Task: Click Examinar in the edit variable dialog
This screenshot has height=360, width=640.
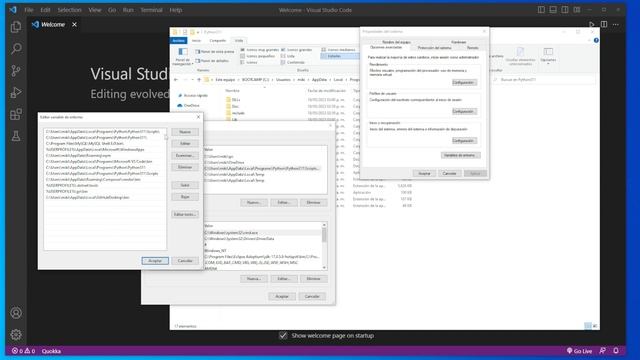Action: [x=185, y=156]
